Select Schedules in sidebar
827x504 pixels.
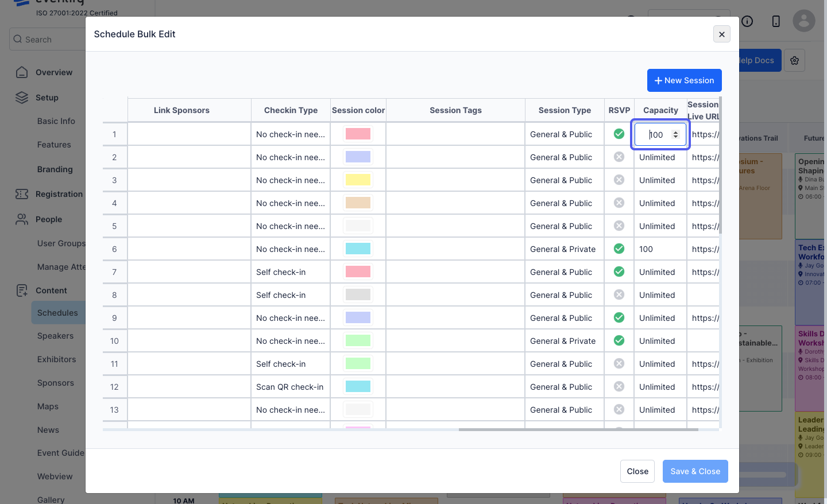click(57, 313)
